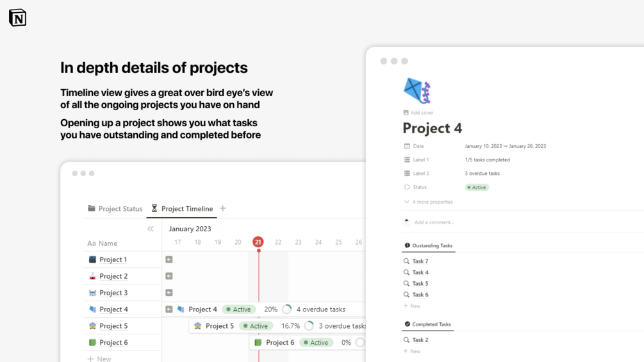Viewport: 644px width, 362px height.
Task: Jump to Project 3 bar with arrow
Action: pyautogui.click(x=169, y=293)
